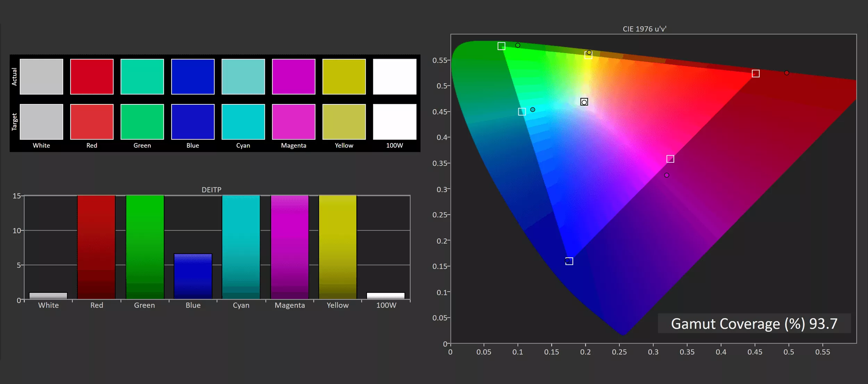Click the Blue DEITP bar

tap(193, 276)
